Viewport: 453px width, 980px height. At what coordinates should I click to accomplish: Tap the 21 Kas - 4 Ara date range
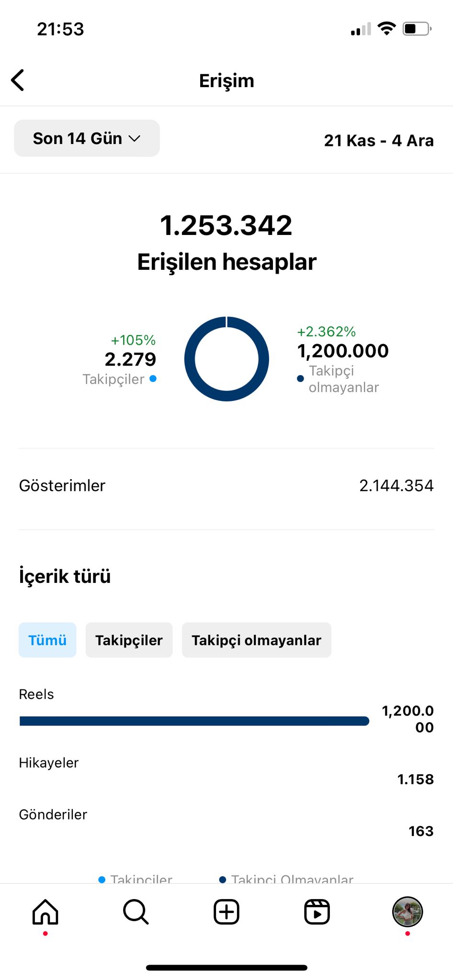point(379,141)
